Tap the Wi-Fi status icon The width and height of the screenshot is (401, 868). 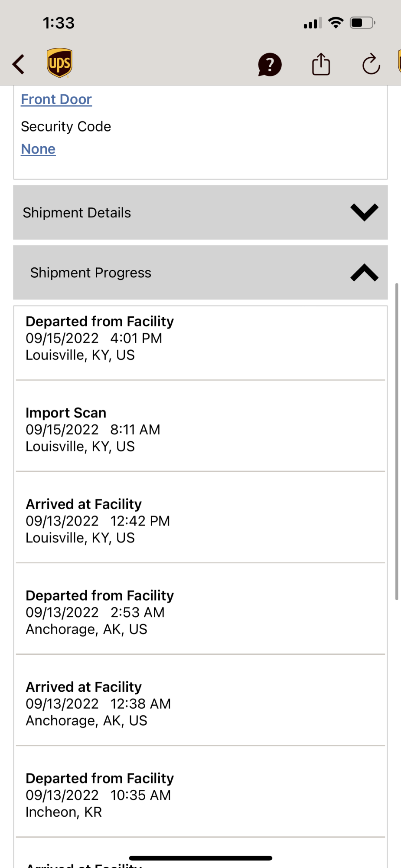[336, 23]
